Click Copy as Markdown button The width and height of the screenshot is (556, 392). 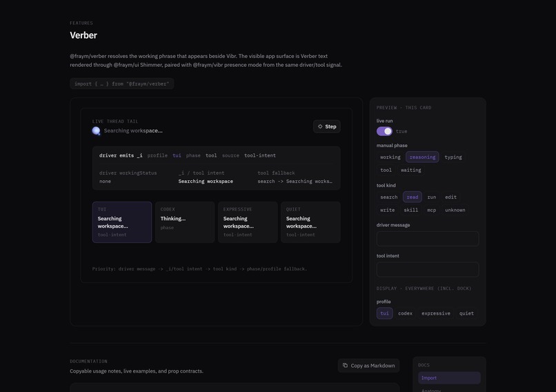368,366
